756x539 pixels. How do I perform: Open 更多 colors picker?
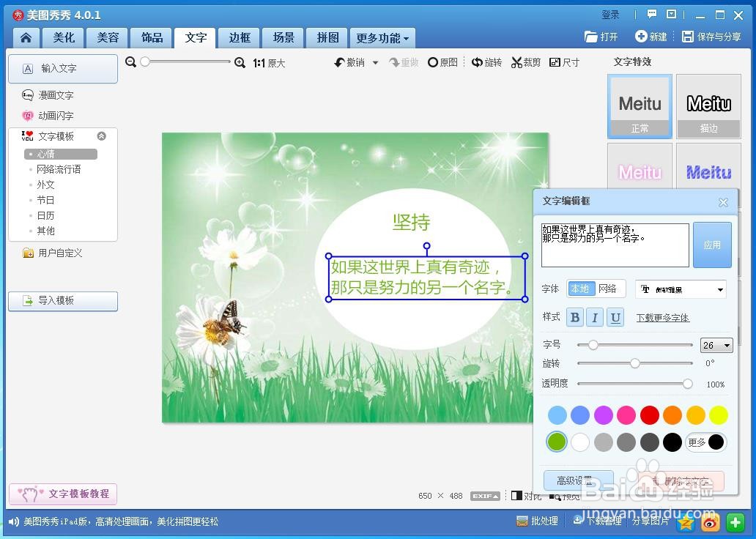(706, 442)
